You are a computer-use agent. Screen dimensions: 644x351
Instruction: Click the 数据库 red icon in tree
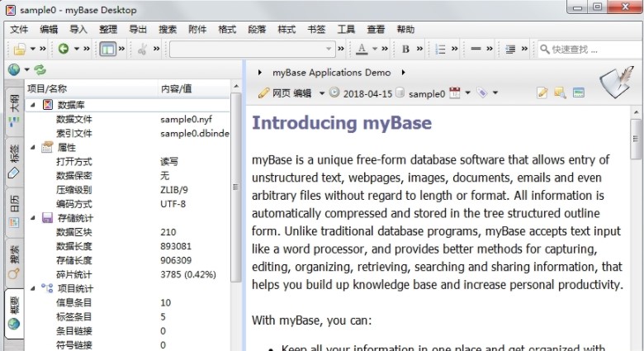[48, 105]
